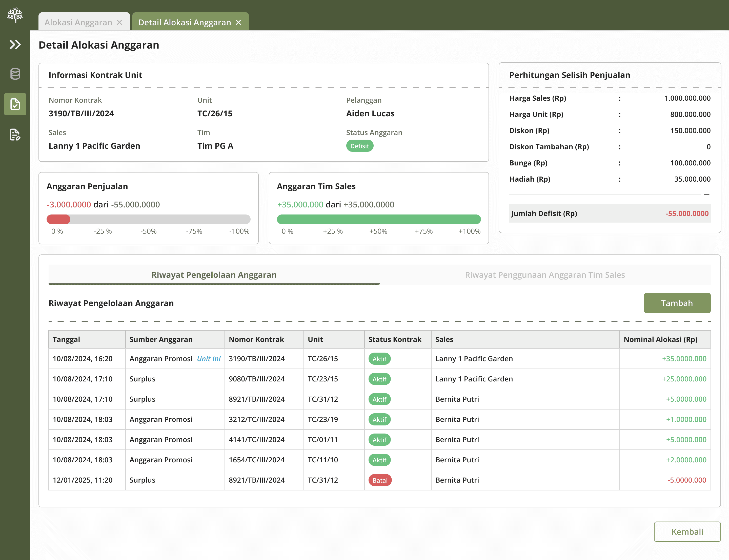Click the Defisit status badge
This screenshot has height=560, width=729.
click(359, 146)
